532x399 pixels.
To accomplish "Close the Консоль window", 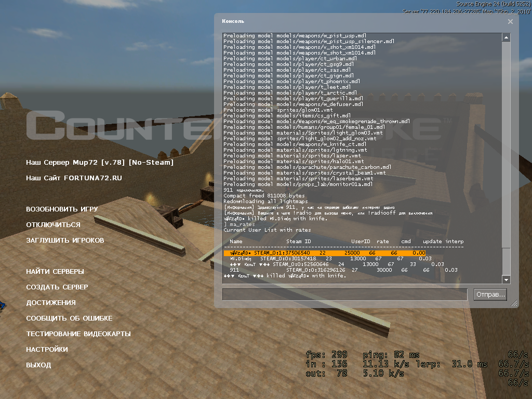I will [510, 22].
